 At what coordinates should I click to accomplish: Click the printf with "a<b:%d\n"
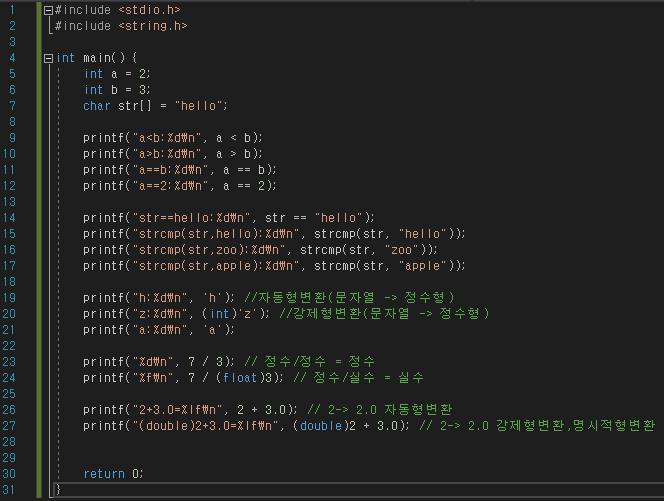pyautogui.click(x=173, y=138)
